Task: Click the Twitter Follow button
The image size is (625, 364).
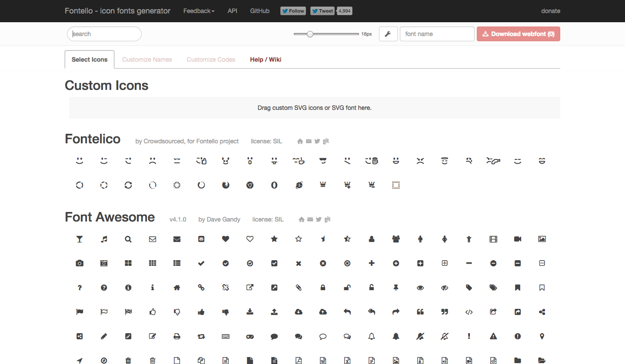Action: (x=293, y=11)
